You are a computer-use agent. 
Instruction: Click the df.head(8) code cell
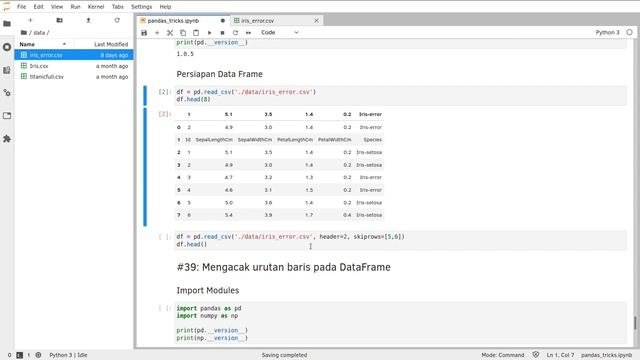400,96
